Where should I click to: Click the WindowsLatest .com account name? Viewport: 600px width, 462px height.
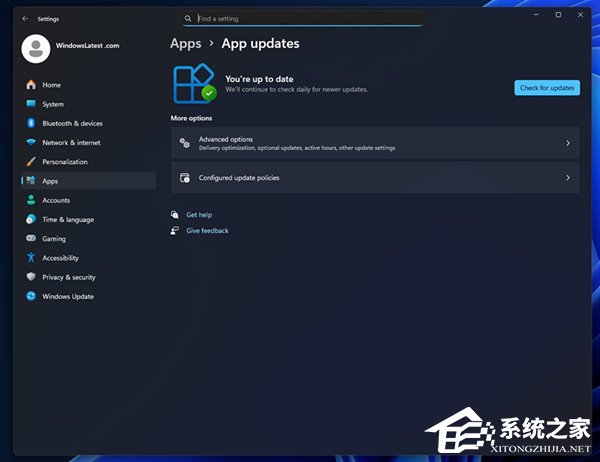coord(88,46)
